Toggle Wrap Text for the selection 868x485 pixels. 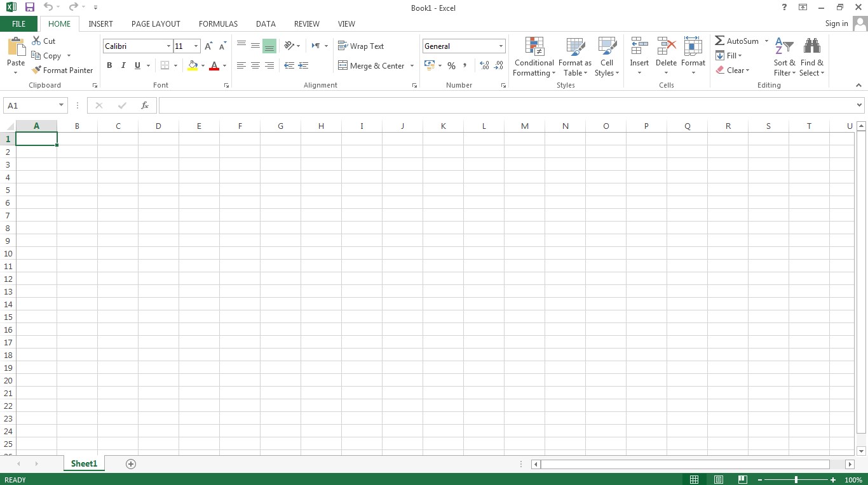point(361,46)
